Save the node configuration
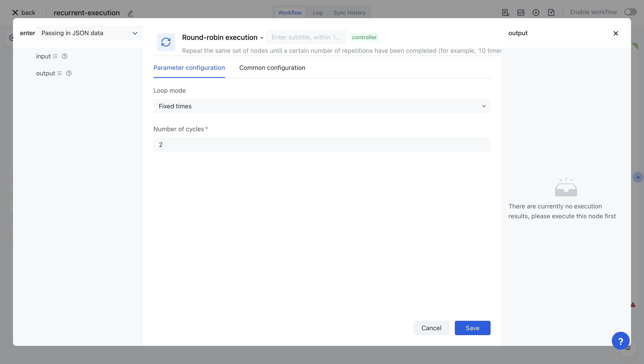The height and width of the screenshot is (364, 644). coord(472,328)
